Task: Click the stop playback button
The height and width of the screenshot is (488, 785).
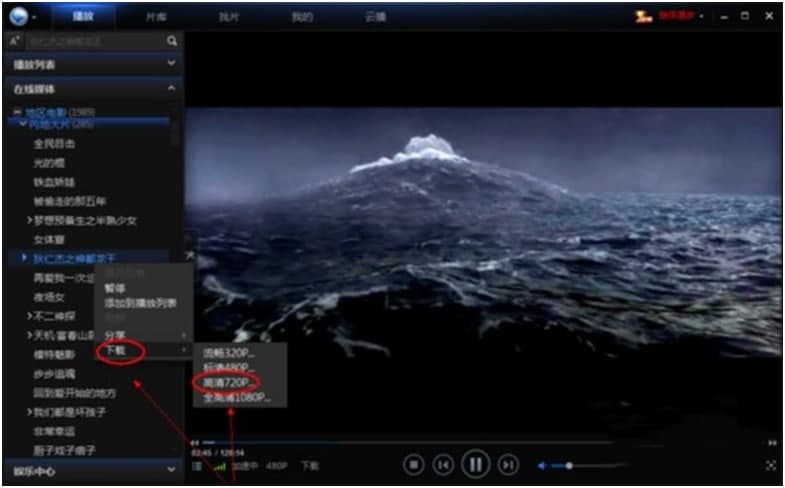Action: pos(413,464)
